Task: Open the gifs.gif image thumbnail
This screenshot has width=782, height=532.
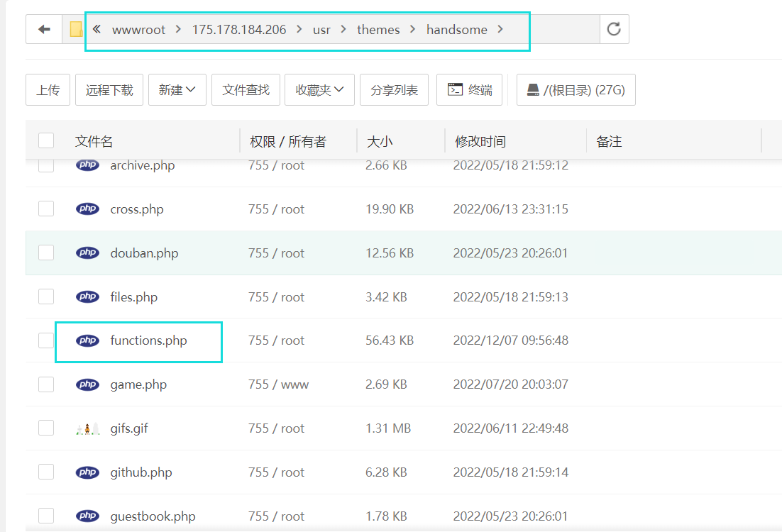Action: pyautogui.click(x=87, y=428)
